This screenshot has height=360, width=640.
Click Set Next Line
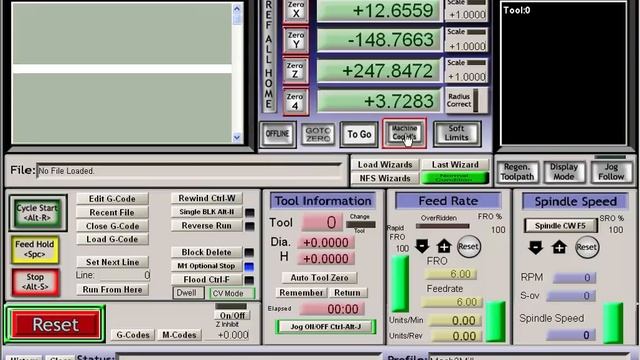112,262
